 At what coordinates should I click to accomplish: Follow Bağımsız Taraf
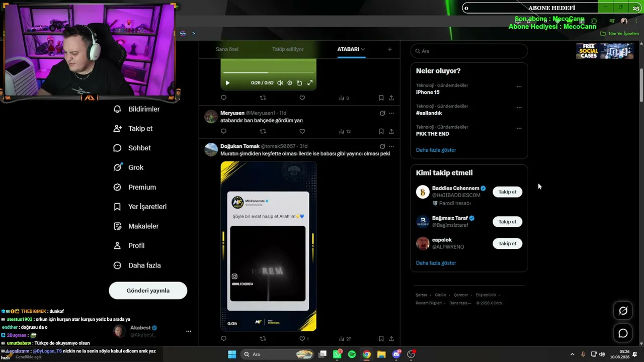pyautogui.click(x=507, y=222)
